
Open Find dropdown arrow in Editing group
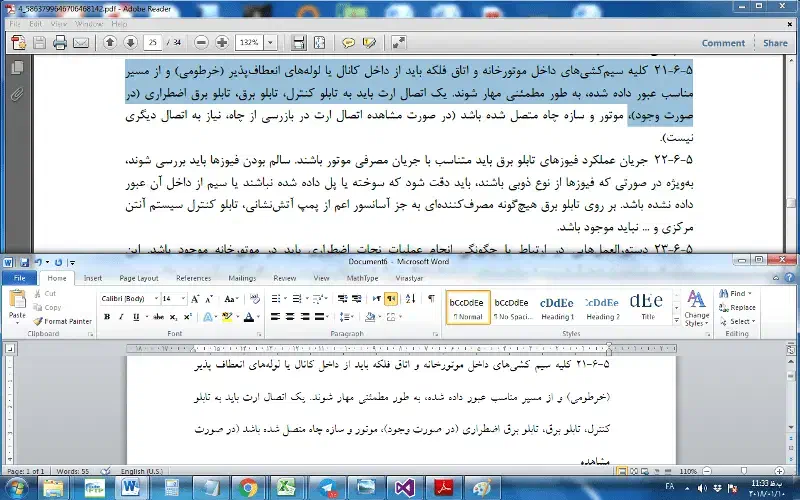(750, 293)
